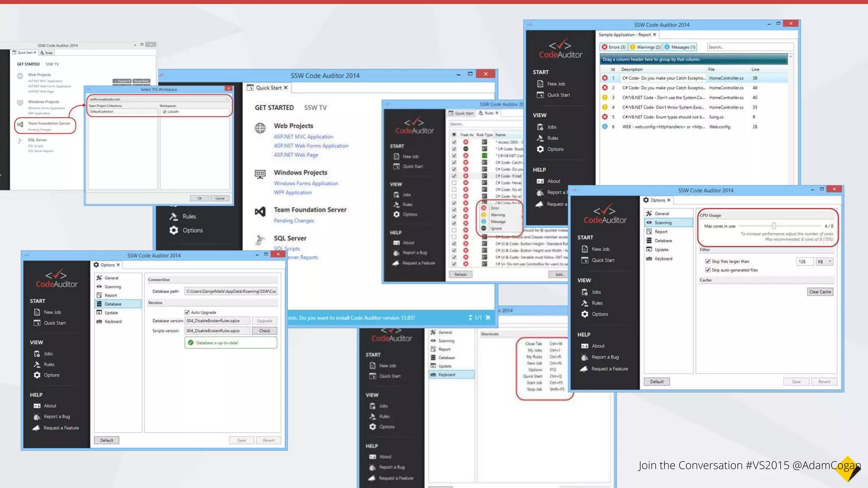The height and width of the screenshot is (488, 868).
Task: Click globe icon beside large Web Projects heading
Action: (260, 128)
